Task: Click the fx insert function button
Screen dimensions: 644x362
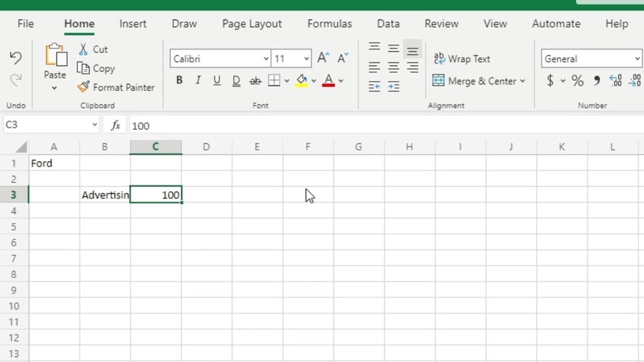Action: 116,125
